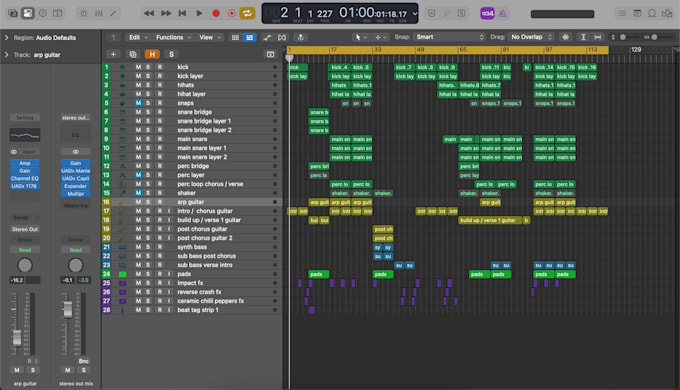Image resolution: width=680 pixels, height=390 pixels.
Task: Click the Channel EQ plugin slot
Action: coord(25,178)
